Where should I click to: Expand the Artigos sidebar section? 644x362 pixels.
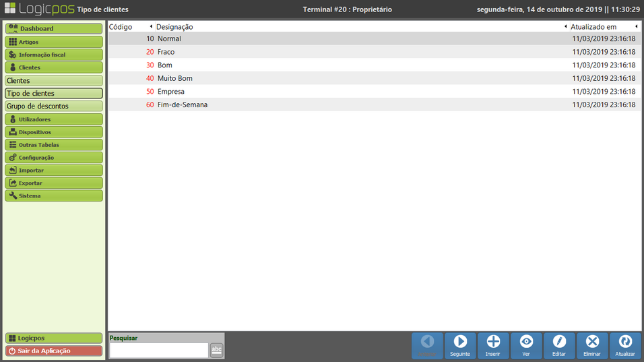[x=54, y=42]
